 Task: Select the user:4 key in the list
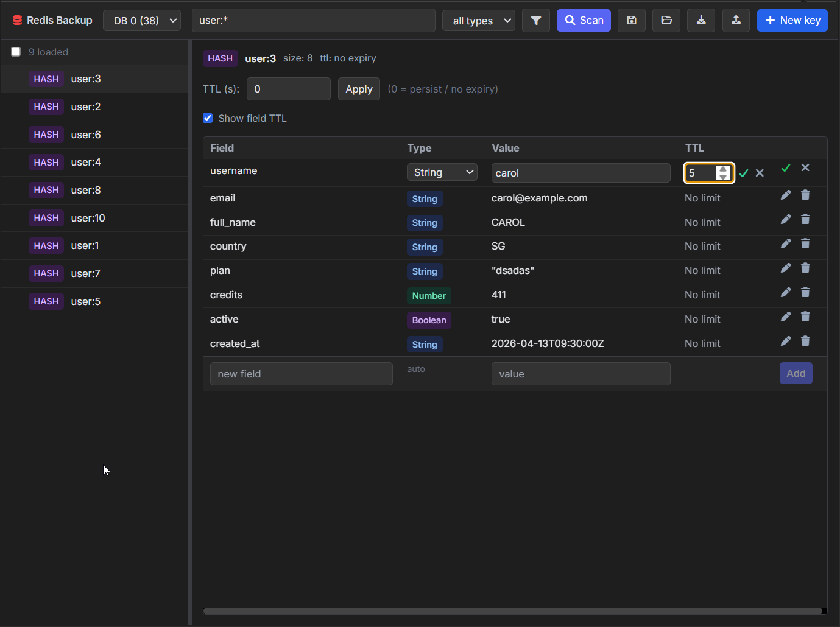point(94,163)
